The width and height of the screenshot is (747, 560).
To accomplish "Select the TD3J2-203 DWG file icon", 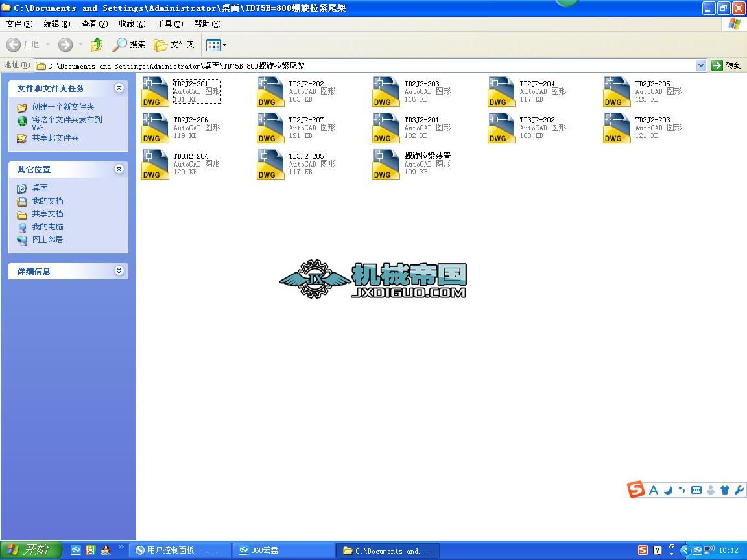I will tap(617, 128).
